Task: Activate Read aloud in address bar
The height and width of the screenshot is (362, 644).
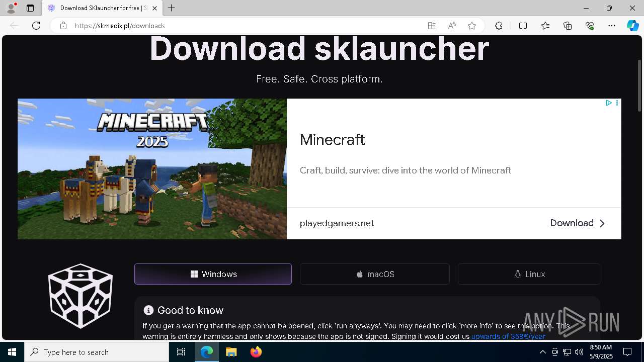Action: [x=452, y=26]
